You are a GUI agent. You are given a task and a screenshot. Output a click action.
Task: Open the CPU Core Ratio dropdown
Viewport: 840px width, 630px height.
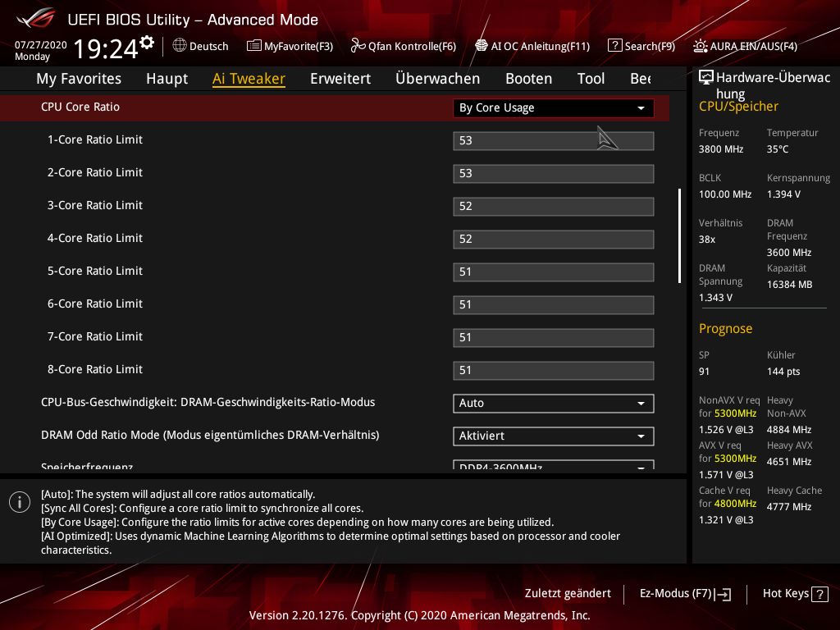click(x=554, y=107)
